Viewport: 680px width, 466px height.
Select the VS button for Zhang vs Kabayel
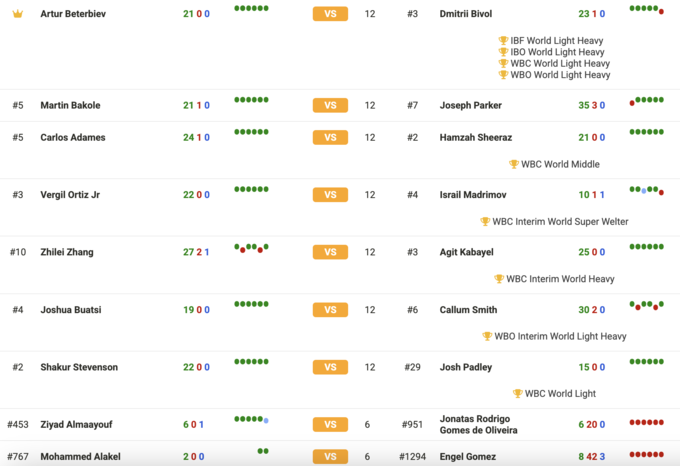pyautogui.click(x=330, y=253)
